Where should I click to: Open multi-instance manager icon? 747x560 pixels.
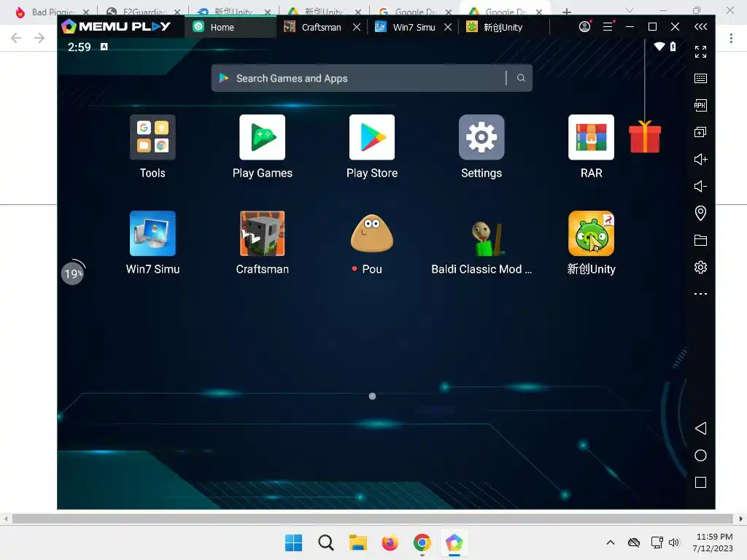coord(700,132)
